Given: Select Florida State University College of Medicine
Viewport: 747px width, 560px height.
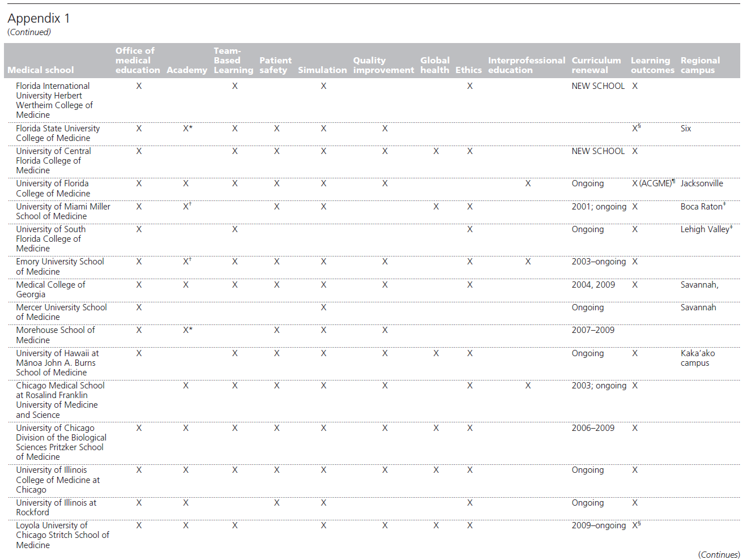Looking at the screenshot, I should [x=58, y=133].
